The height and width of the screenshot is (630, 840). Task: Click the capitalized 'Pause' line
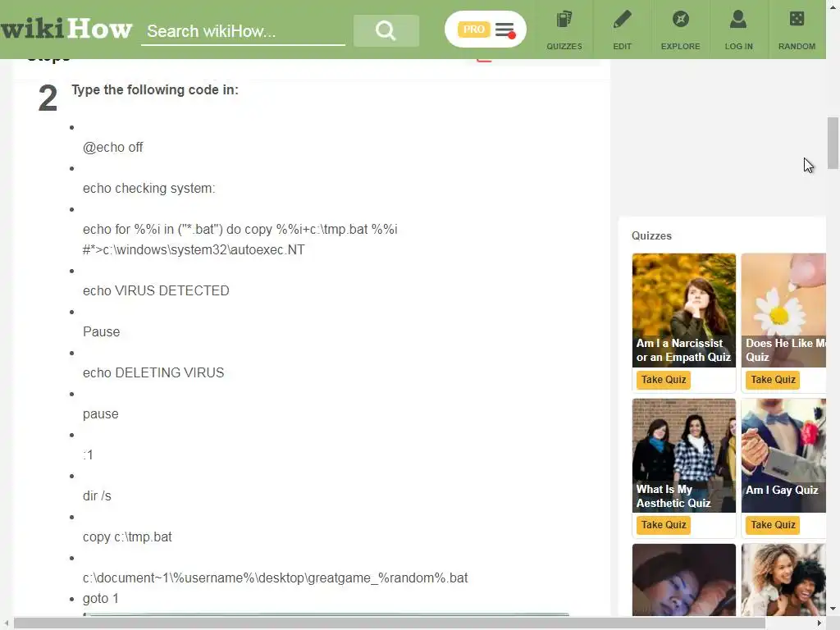101,332
